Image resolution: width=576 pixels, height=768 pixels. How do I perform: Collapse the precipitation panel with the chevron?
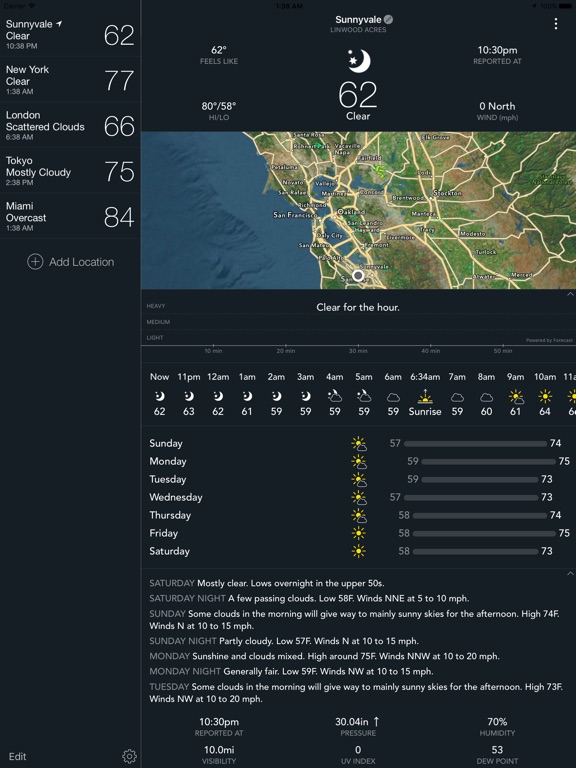(x=570, y=294)
